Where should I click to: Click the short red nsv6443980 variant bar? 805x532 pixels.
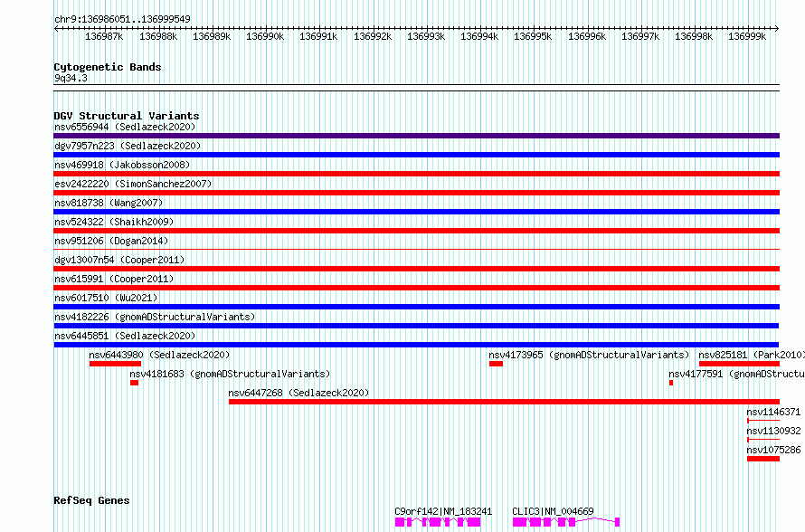click(115, 364)
